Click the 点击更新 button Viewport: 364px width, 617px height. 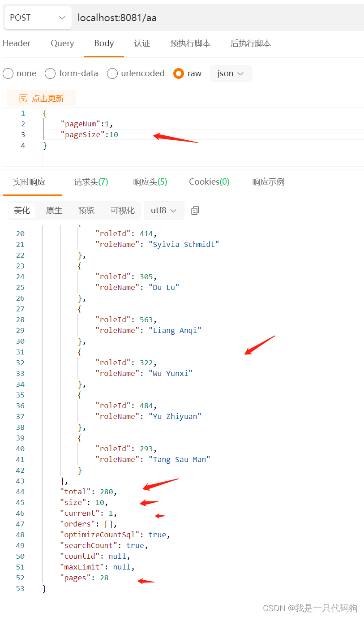[46, 98]
